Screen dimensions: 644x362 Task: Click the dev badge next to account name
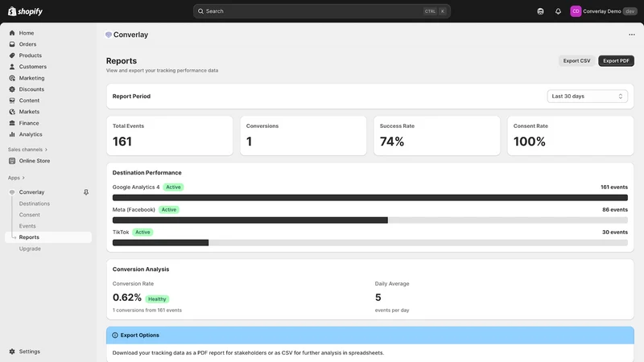coord(630,11)
